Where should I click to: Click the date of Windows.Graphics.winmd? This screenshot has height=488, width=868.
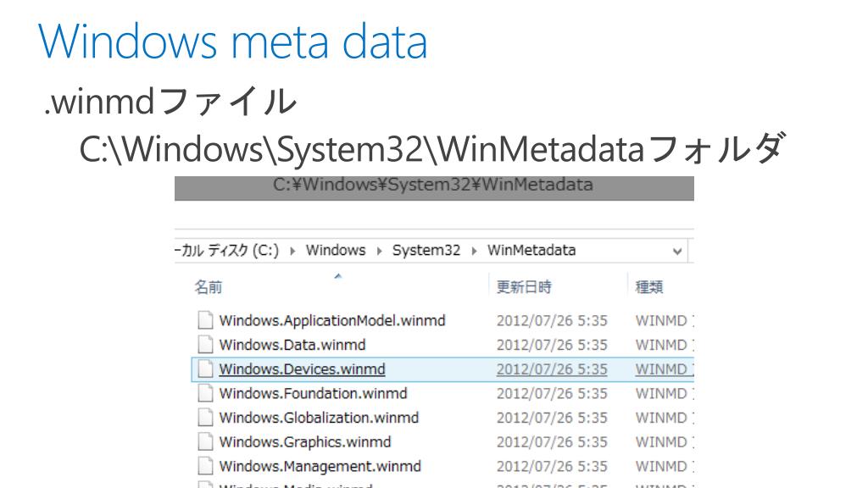(552, 442)
